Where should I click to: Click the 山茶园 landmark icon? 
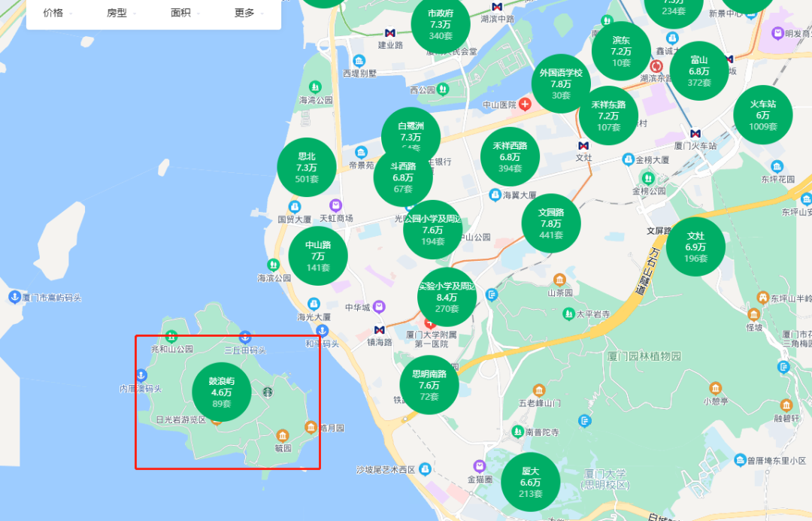click(x=559, y=280)
